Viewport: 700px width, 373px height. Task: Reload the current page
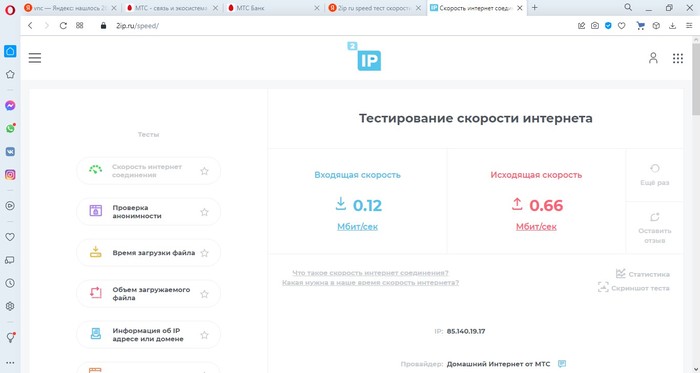click(63, 26)
